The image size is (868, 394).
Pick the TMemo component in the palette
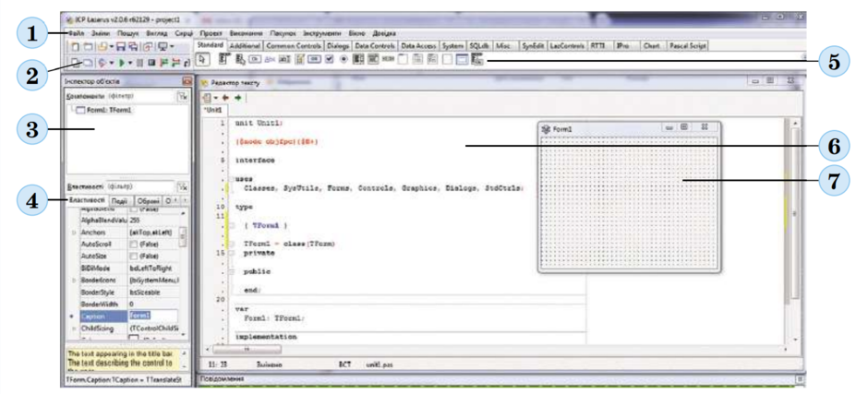click(x=299, y=59)
